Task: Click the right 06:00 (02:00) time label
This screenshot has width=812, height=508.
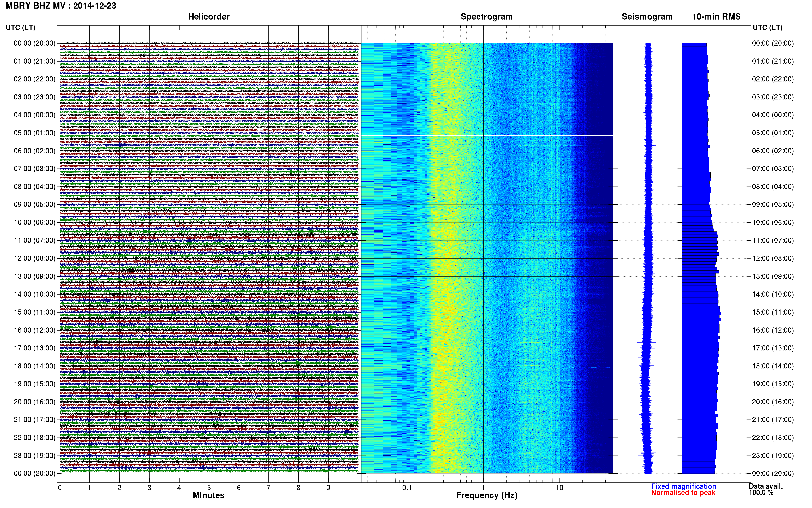Action: click(773, 151)
